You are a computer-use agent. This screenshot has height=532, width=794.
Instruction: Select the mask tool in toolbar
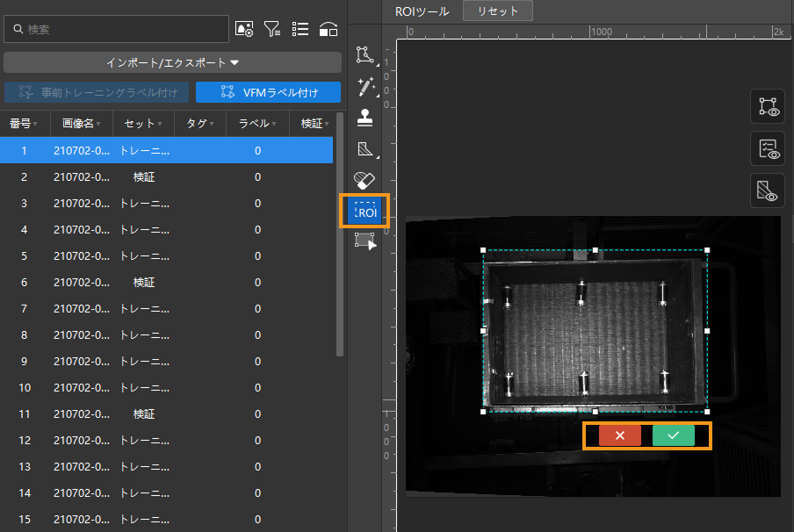[365, 148]
